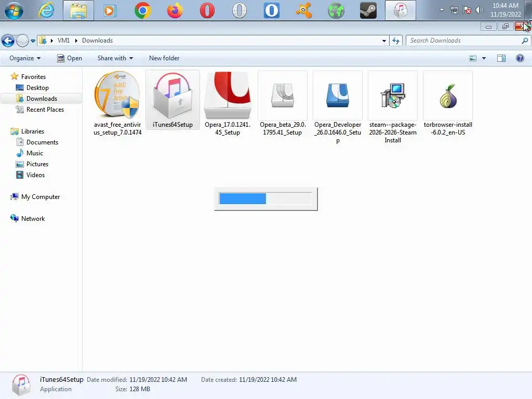Open the Videos library
The image size is (532, 399).
[35, 175]
